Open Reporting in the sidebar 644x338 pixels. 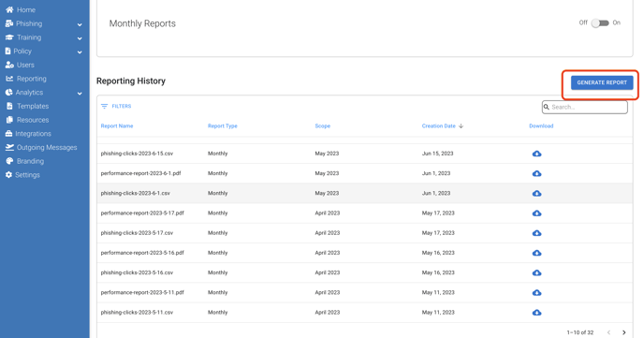click(x=32, y=79)
